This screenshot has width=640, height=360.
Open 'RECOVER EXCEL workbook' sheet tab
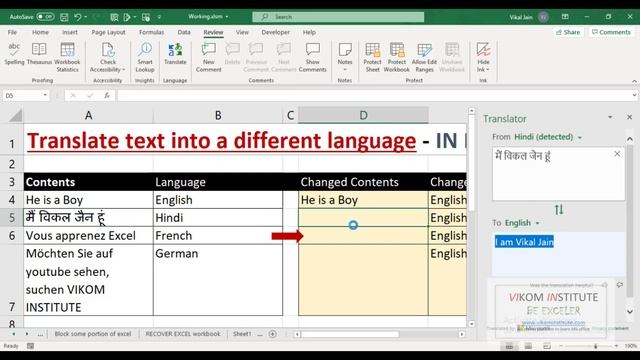[x=183, y=334]
